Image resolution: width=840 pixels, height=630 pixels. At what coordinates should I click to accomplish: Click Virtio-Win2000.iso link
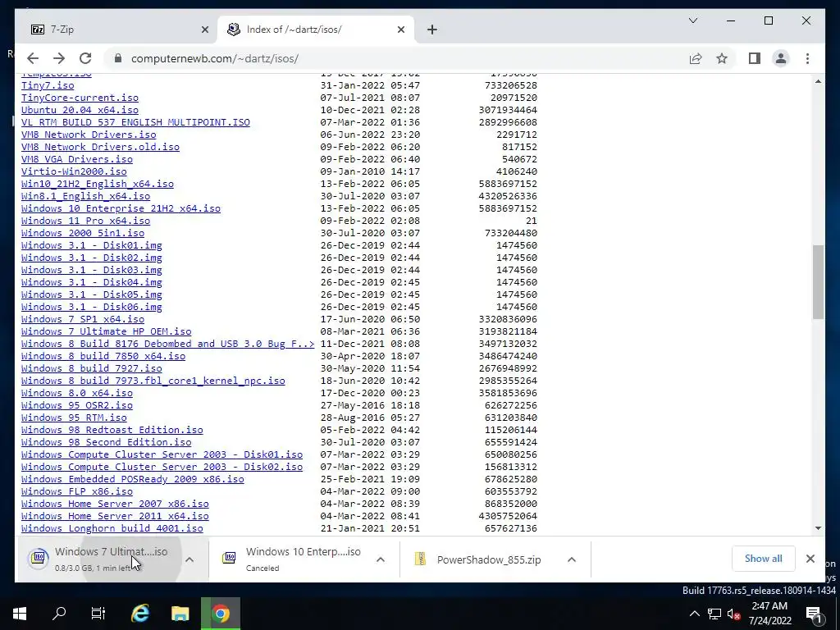74,171
